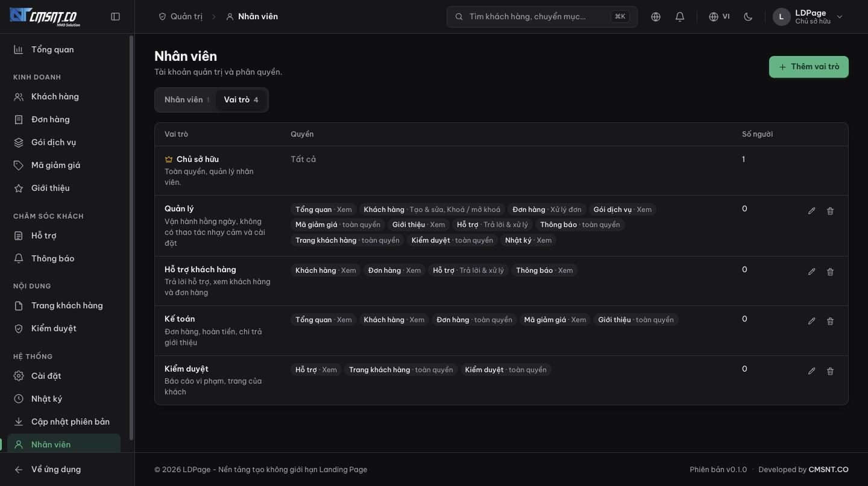Delete the Kế toán role
This screenshot has height=486, width=868.
pyautogui.click(x=830, y=321)
